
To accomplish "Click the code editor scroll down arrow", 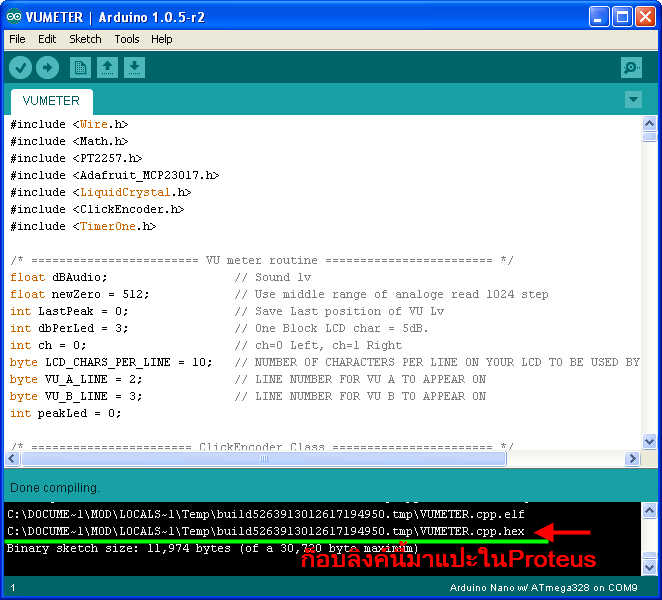I will point(649,442).
